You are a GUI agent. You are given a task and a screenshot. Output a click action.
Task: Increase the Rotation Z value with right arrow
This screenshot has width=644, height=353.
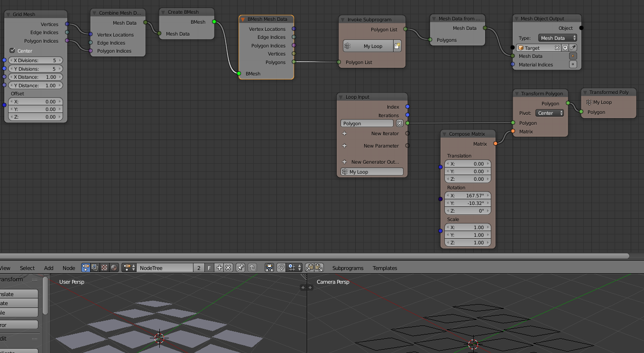pyautogui.click(x=488, y=211)
